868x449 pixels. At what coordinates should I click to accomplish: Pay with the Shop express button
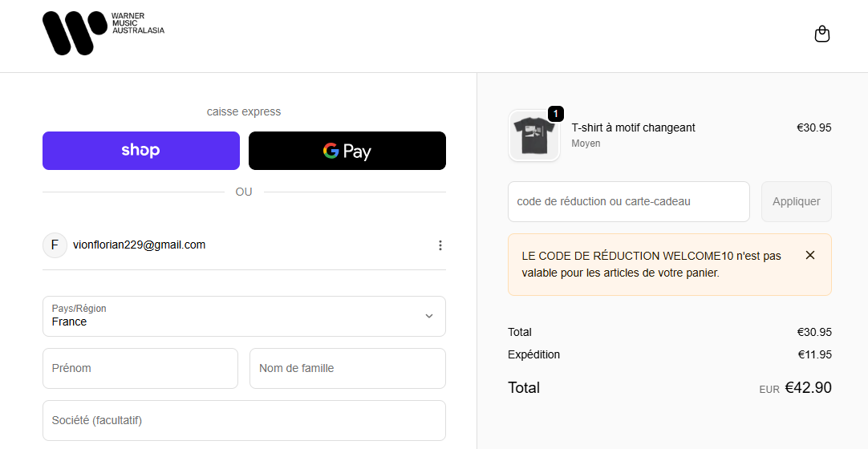[141, 151]
